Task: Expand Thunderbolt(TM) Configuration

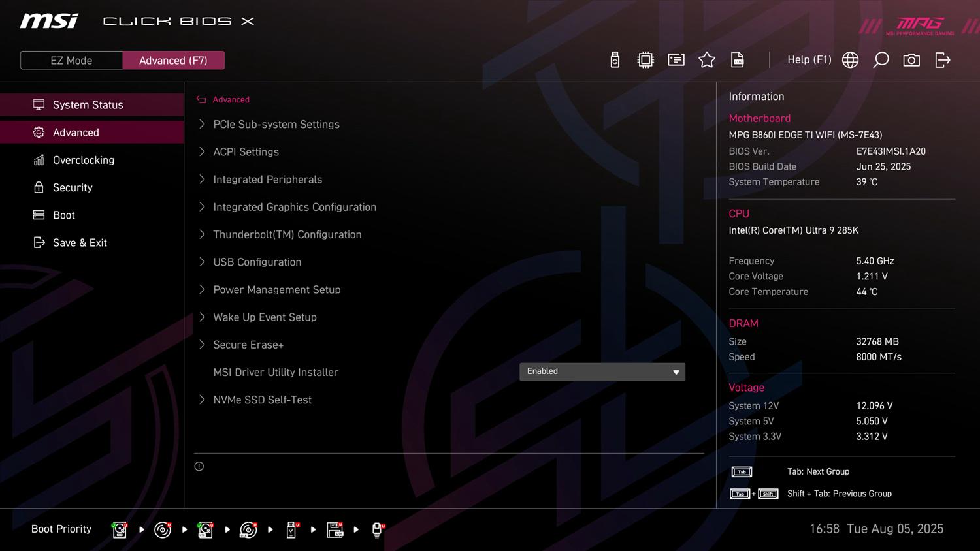Action: pyautogui.click(x=287, y=234)
